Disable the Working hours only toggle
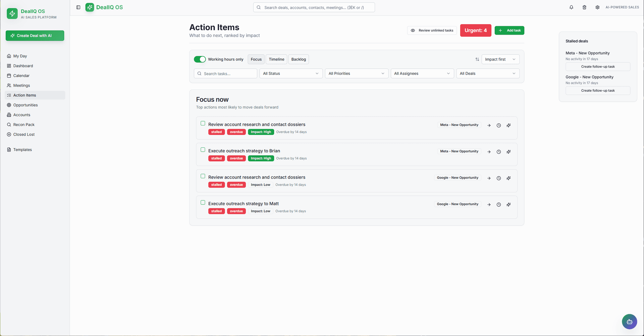 200,59
